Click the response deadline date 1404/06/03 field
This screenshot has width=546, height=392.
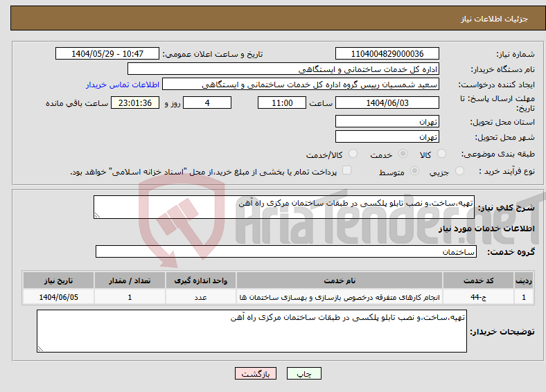click(387, 103)
